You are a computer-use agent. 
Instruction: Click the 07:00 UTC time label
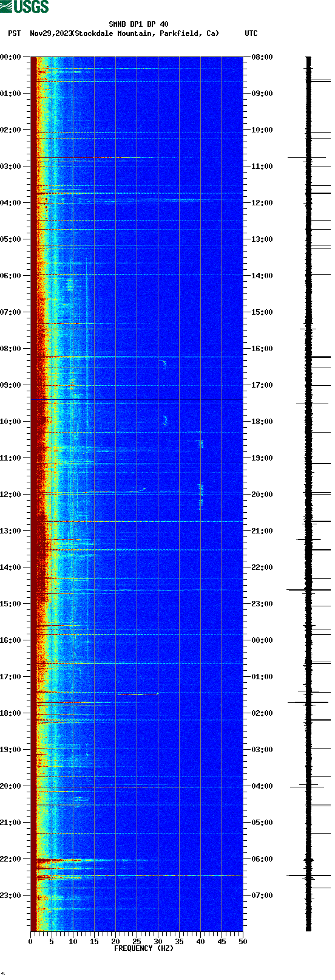pos(262,896)
